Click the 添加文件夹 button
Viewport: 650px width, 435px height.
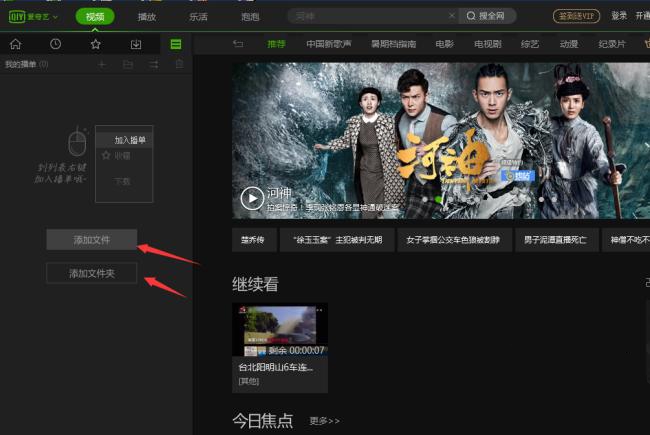92,273
